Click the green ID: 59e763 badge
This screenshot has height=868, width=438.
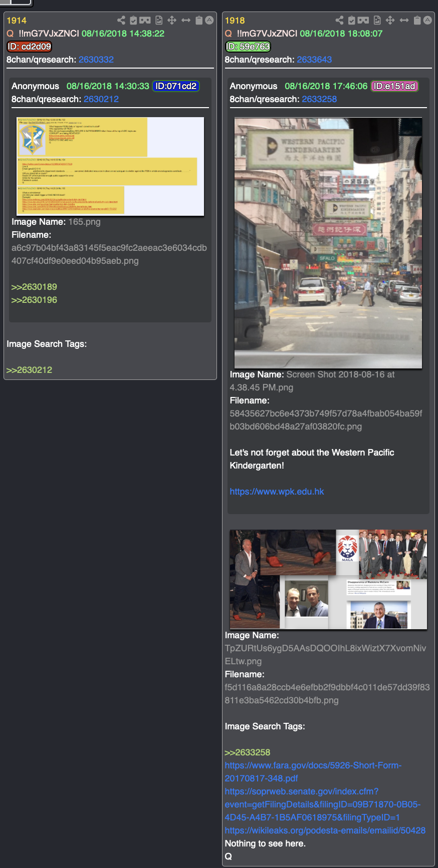(248, 47)
